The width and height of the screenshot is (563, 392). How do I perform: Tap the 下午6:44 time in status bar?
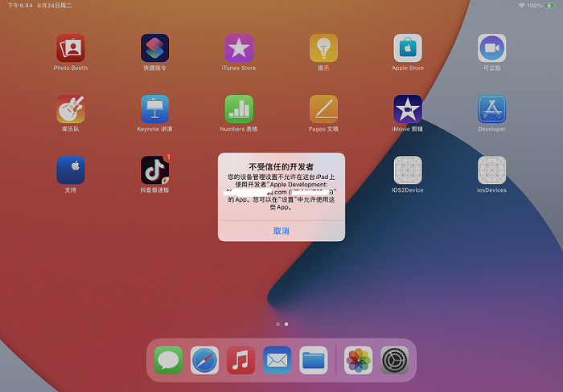(x=20, y=6)
